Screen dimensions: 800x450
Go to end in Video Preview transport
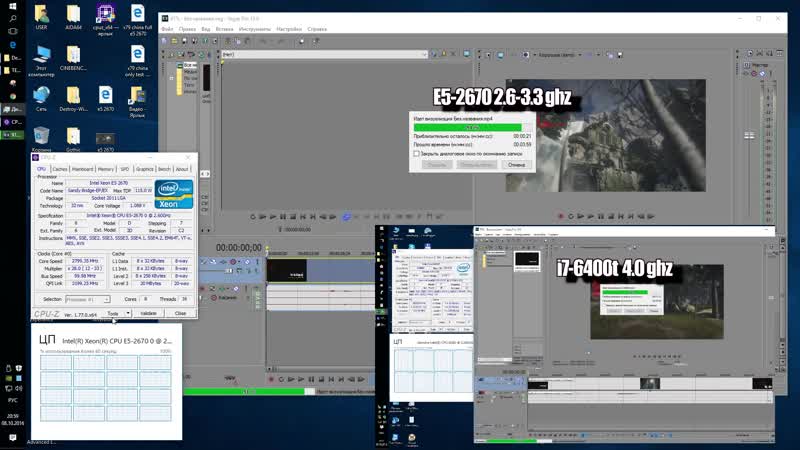[x=631, y=216]
